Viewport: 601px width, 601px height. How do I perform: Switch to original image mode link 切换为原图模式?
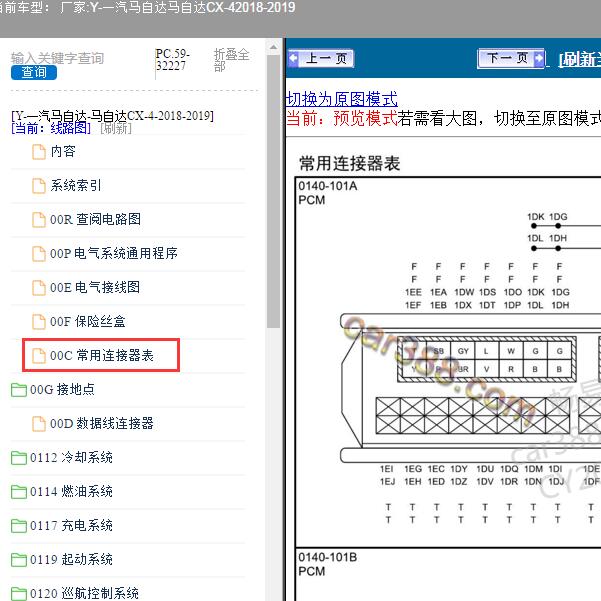(x=342, y=99)
